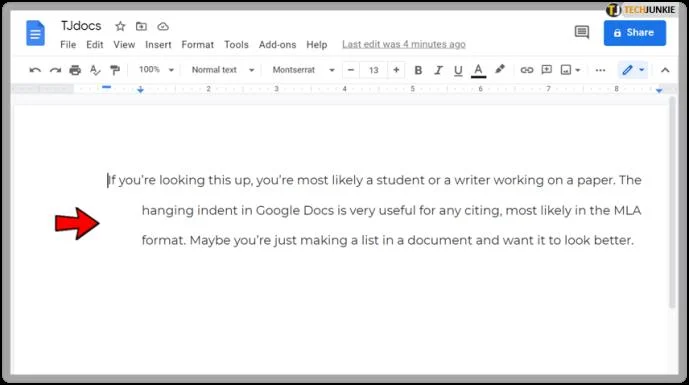Viewport: 689px width, 385px height.
Task: Open the File menu
Action: click(x=68, y=45)
